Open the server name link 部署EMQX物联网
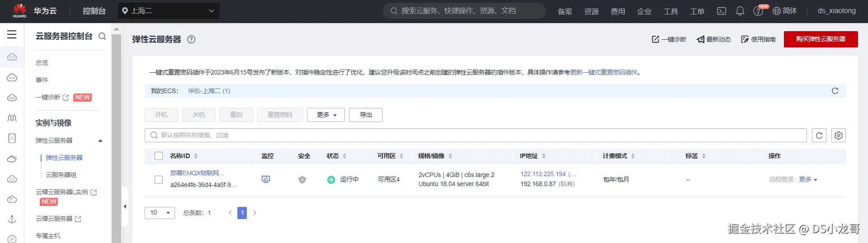This screenshot has height=243, width=868. (197, 173)
